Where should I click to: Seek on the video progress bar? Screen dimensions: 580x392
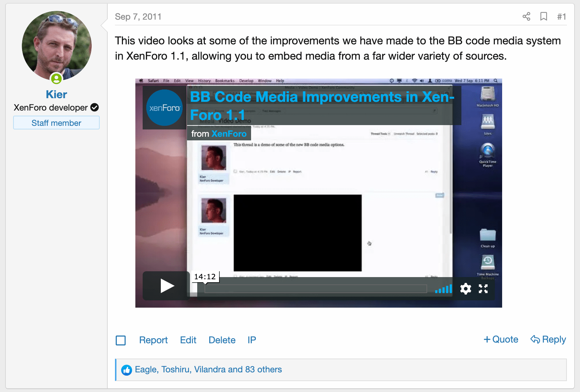point(315,289)
